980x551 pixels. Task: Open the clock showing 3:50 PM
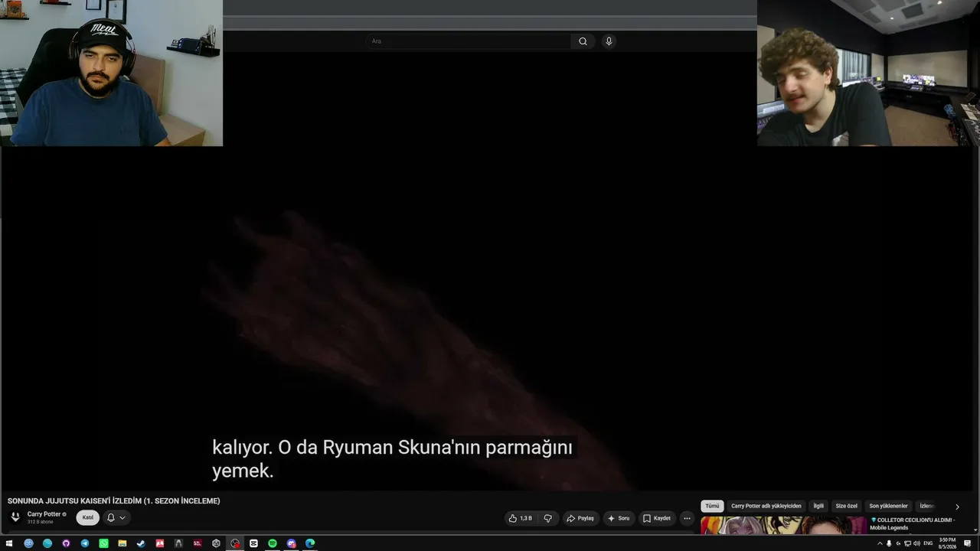947,543
